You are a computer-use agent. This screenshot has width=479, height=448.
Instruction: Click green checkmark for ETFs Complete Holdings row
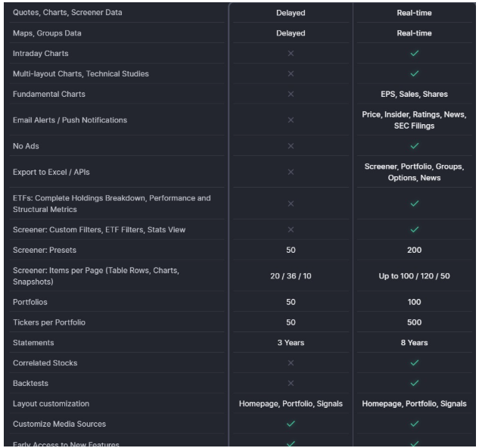tap(413, 204)
